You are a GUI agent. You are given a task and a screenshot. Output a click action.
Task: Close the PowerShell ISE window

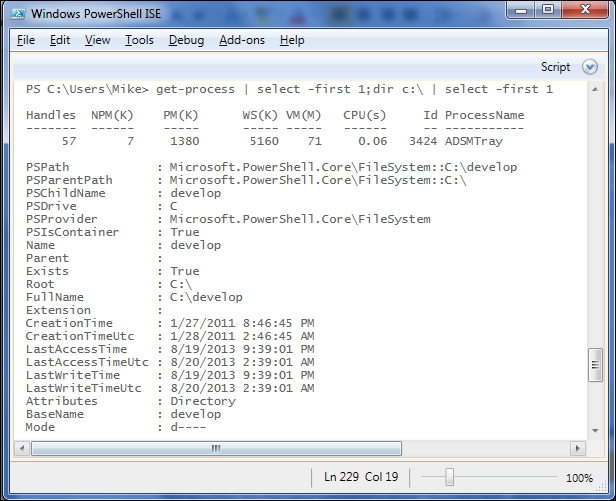pos(585,10)
